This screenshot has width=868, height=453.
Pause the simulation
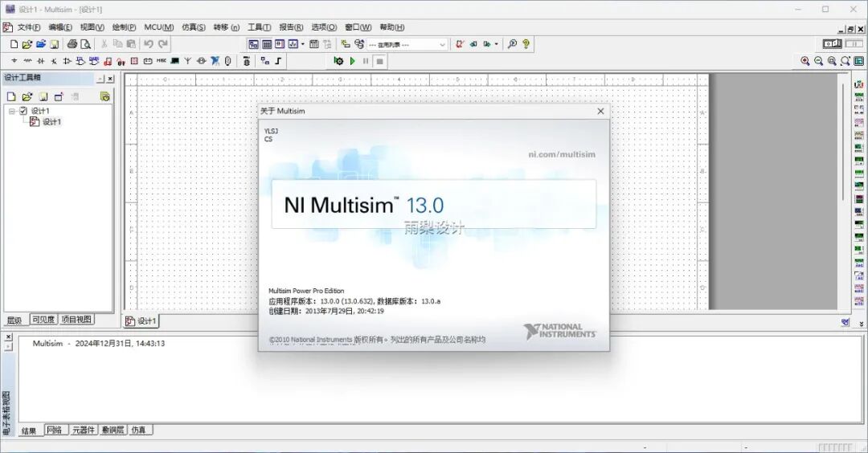click(366, 61)
